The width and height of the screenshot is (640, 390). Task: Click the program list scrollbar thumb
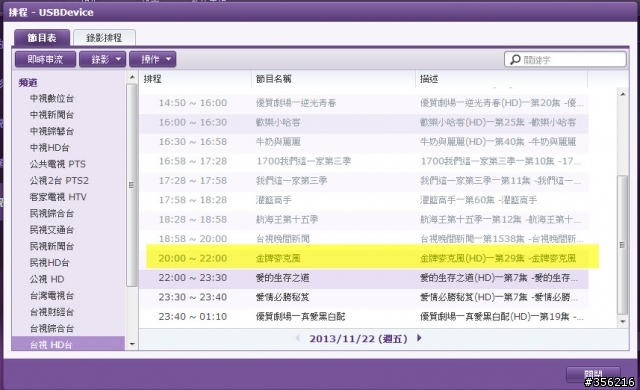622,245
